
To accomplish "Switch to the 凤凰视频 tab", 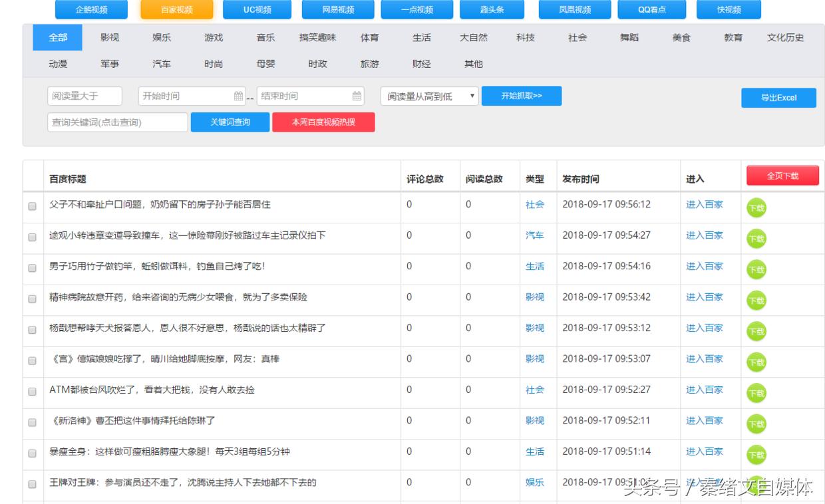I will click(x=575, y=9).
